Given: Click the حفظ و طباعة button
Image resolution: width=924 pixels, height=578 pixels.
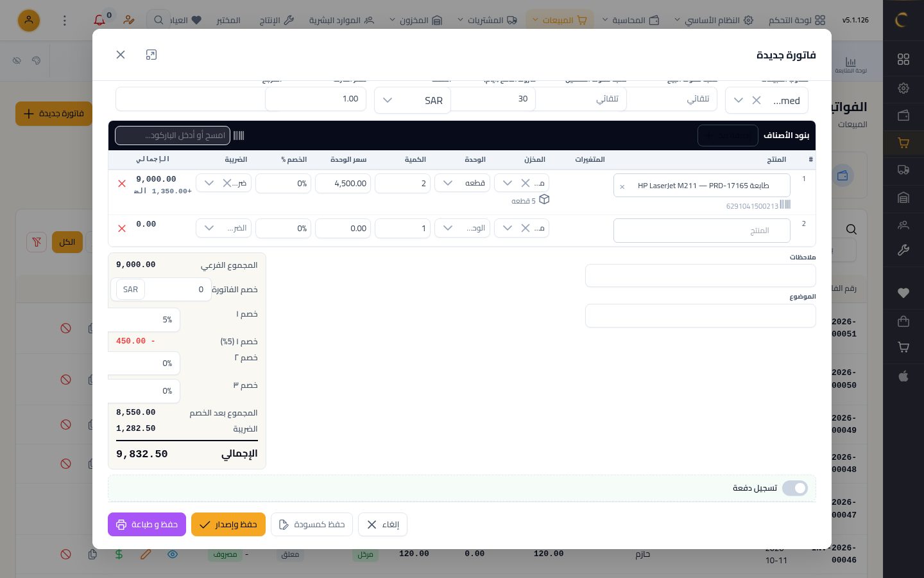Looking at the screenshot, I should [147, 525].
